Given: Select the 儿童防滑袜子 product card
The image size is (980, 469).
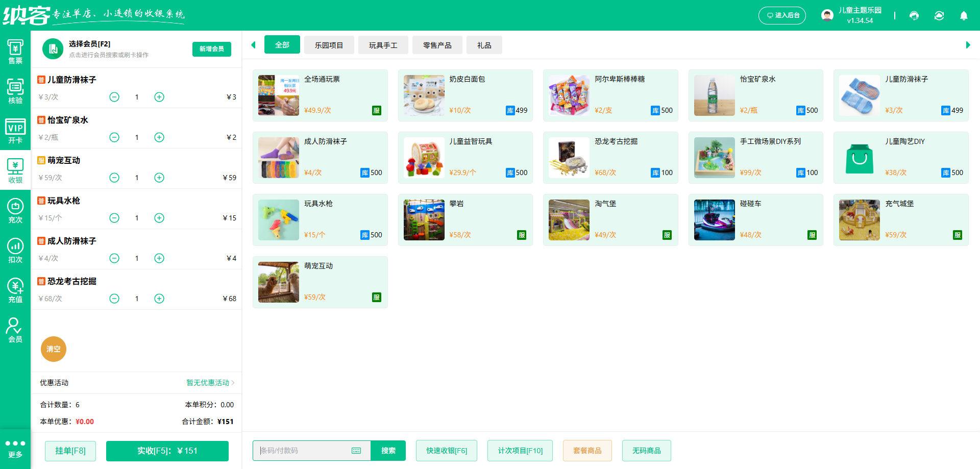Looking at the screenshot, I should pos(901,95).
